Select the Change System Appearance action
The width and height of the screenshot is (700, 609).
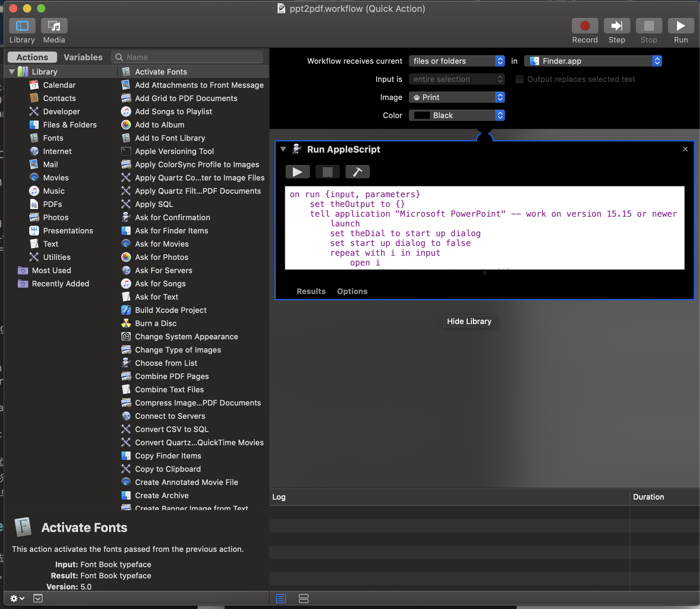click(193, 337)
